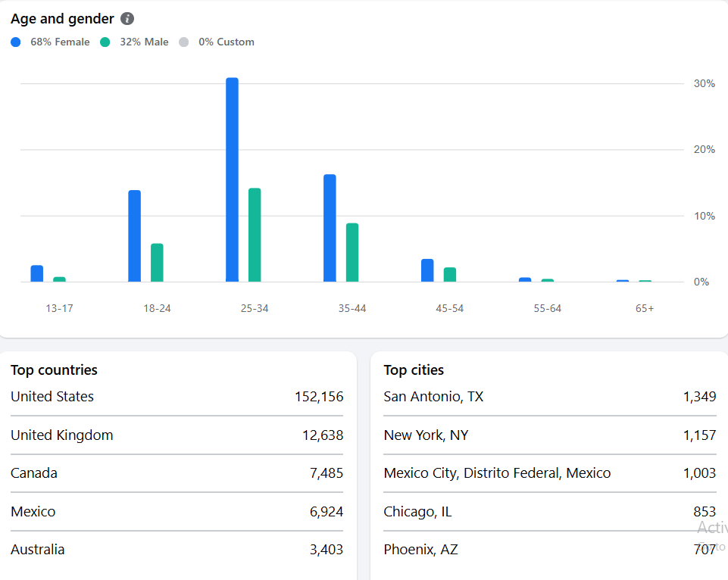Click the green Male legend dot
728x580 pixels.
pos(105,42)
